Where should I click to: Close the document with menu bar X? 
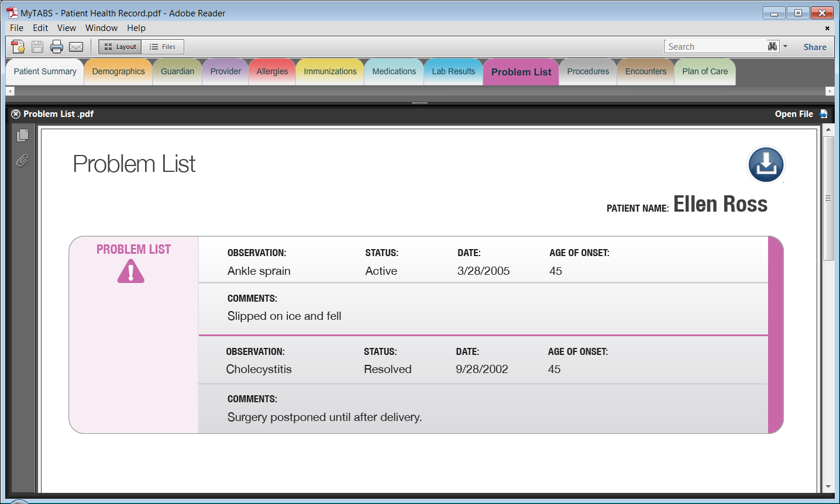coord(827,28)
